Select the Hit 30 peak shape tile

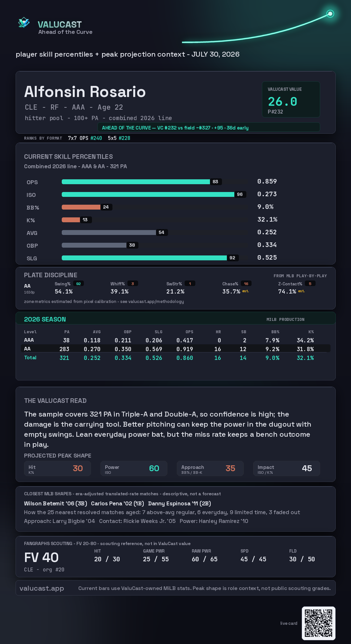[58, 468]
